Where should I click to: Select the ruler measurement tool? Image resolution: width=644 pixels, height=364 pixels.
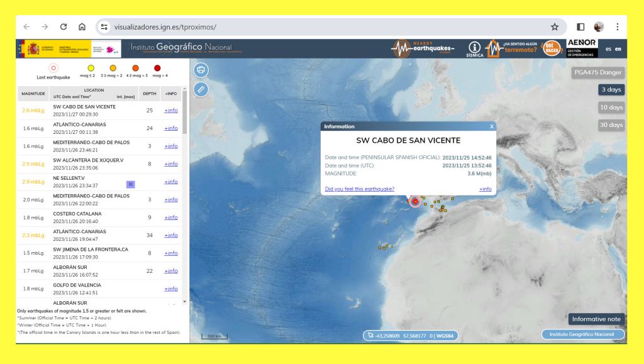pos(201,89)
